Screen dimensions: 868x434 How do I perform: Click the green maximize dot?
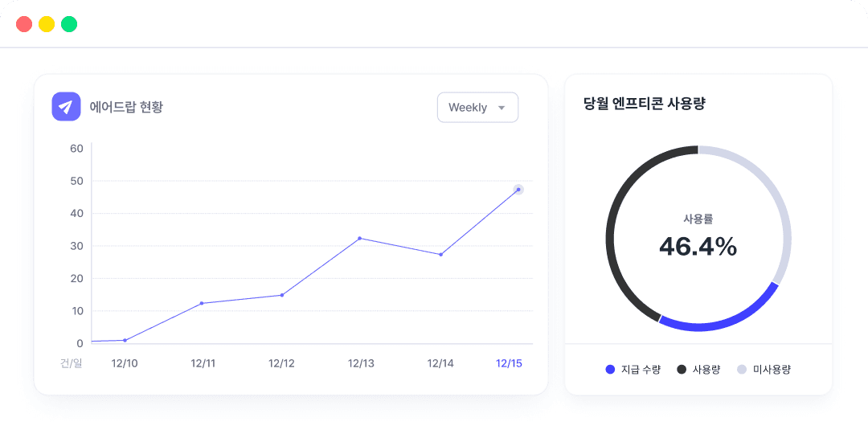click(69, 24)
